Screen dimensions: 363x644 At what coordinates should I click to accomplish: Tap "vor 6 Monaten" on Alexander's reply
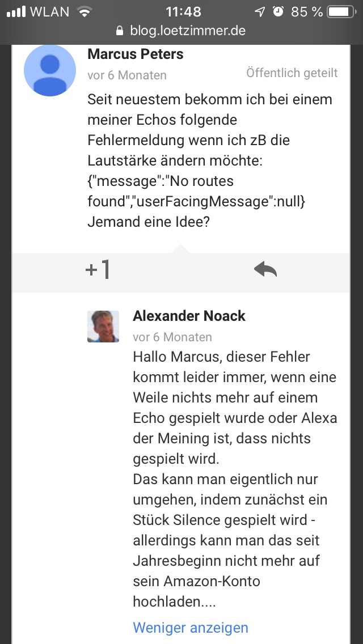[172, 337]
